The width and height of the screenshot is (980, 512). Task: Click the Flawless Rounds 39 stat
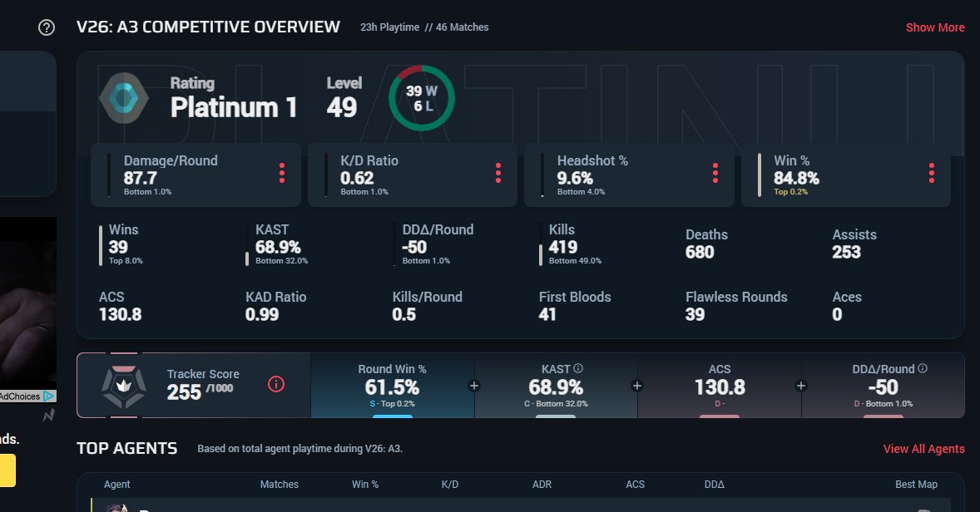tap(736, 306)
